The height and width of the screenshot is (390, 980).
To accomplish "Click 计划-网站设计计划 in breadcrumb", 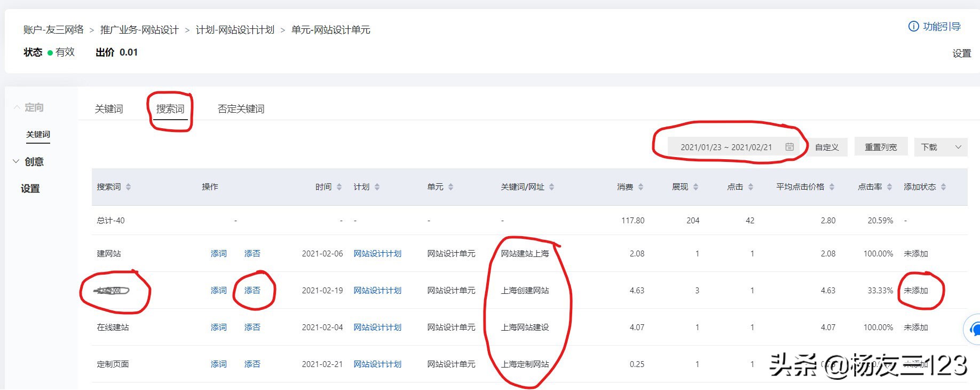I will [235, 30].
